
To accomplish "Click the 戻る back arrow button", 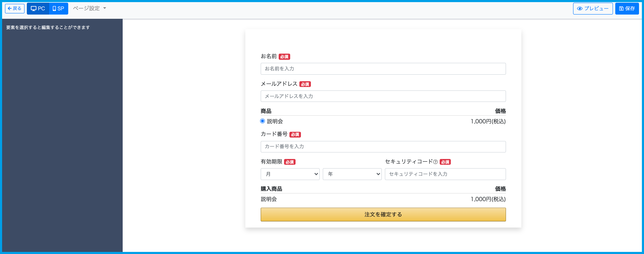I will (x=15, y=8).
